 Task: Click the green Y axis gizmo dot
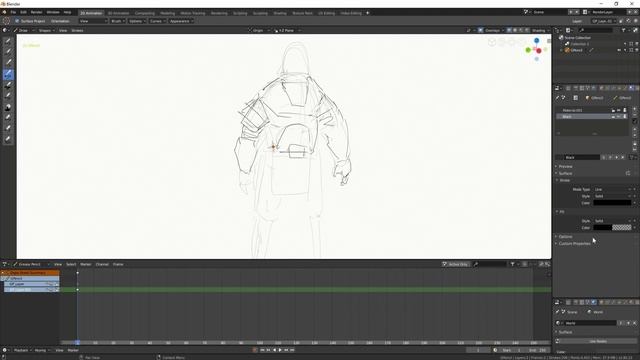pyautogui.click(x=528, y=50)
